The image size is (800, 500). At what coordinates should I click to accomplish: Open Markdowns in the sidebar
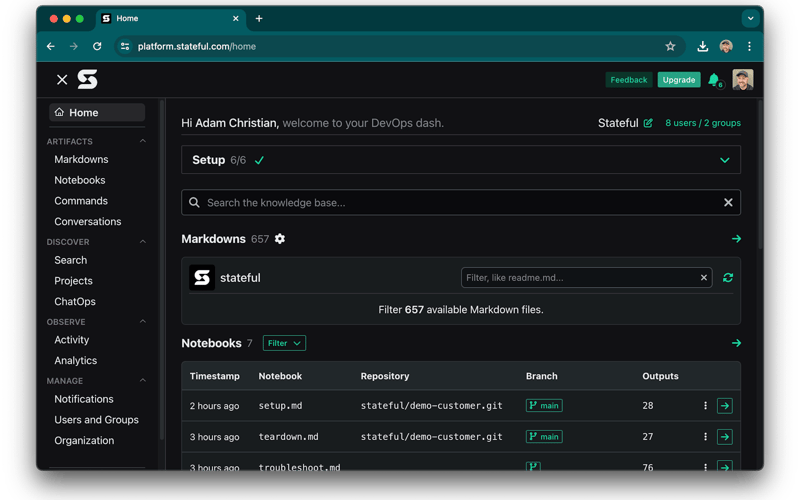point(81,159)
